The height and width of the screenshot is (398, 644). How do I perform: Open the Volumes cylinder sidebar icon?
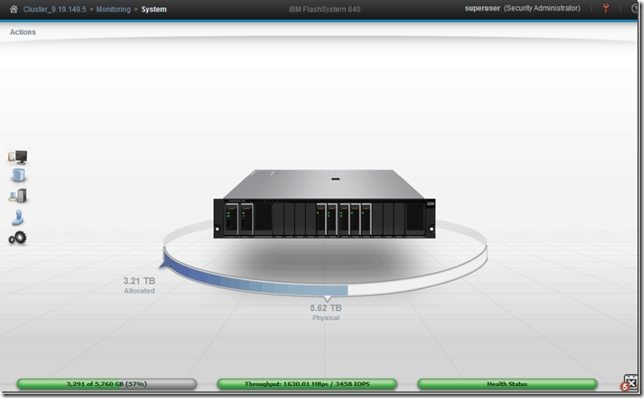coord(18,175)
